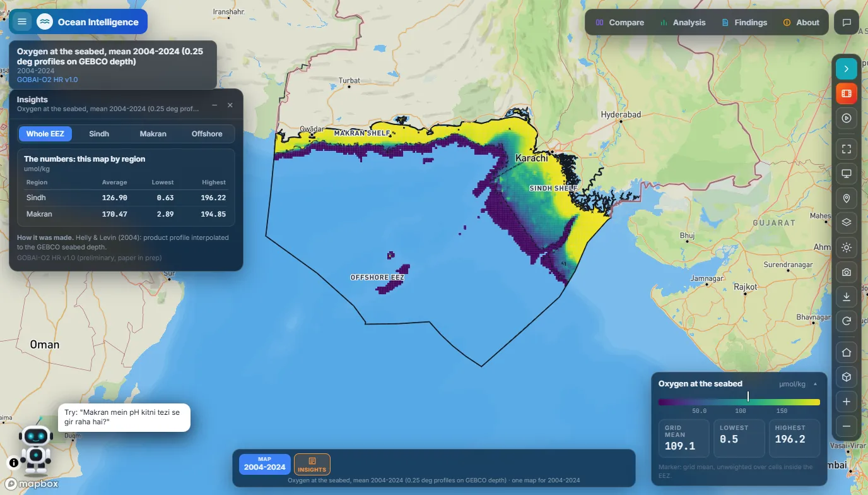Image resolution: width=868 pixels, height=495 pixels.
Task: Select the Whole EEZ tab
Action: (45, 134)
